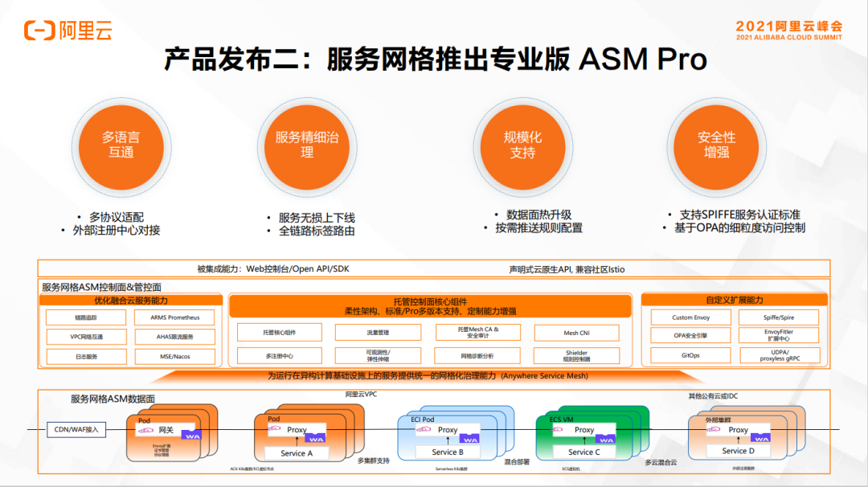Click the OPA安全引擎 box
Image resolution: width=868 pixels, height=487 pixels.
pyautogui.click(x=691, y=335)
